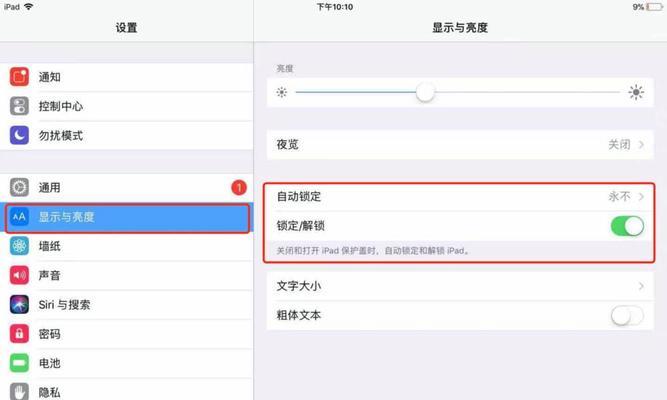Tap the 锁定/解锁 label text
This screenshot has height=400, width=667.
pos(300,226)
